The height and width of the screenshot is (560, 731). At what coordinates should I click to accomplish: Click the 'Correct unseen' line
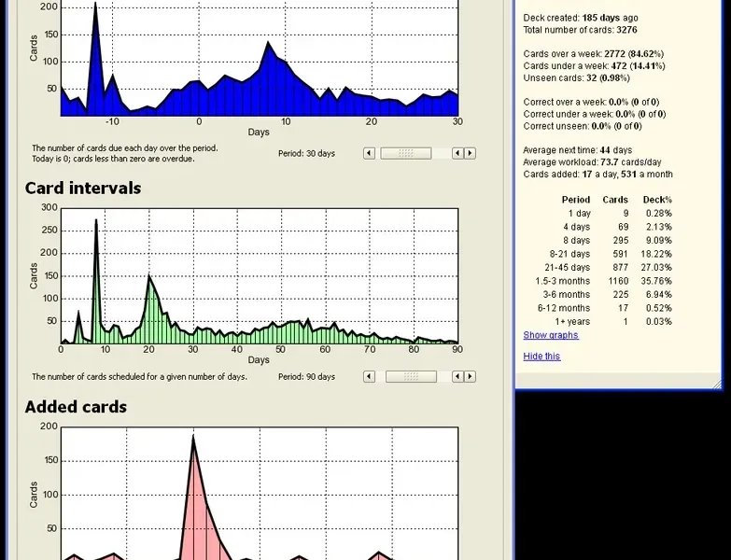tap(583, 126)
